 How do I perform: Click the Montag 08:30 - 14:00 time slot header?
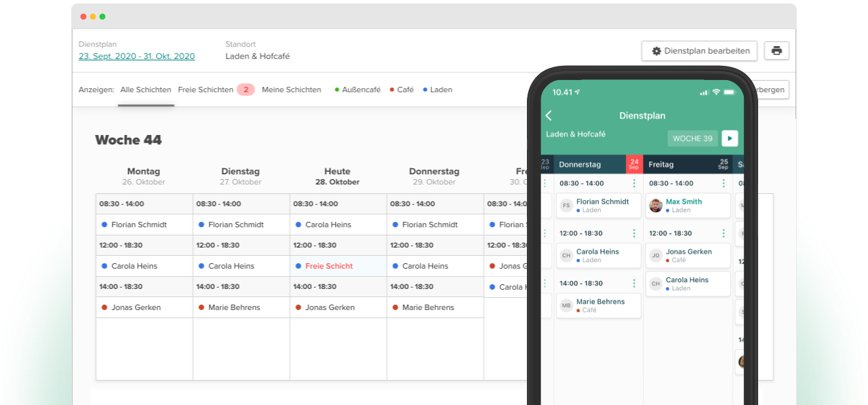pos(144,204)
